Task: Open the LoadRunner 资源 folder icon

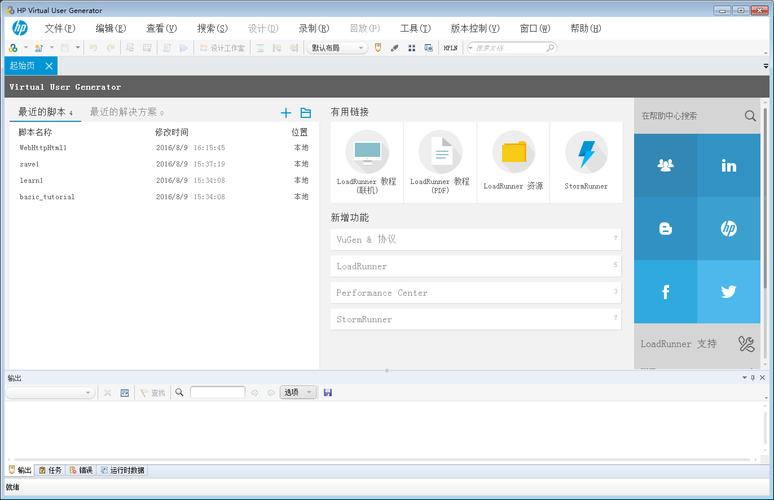Action: (x=514, y=152)
